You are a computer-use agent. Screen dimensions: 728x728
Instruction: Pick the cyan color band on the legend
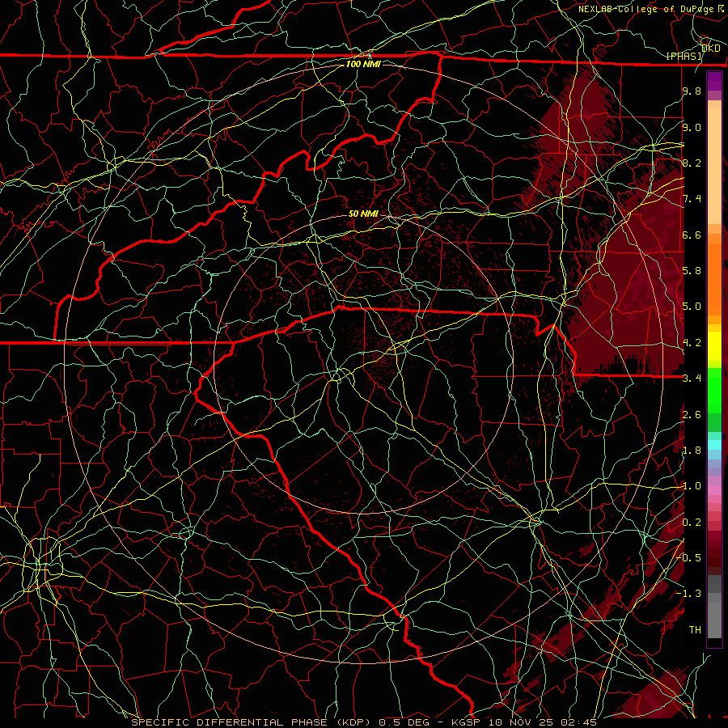point(714,445)
